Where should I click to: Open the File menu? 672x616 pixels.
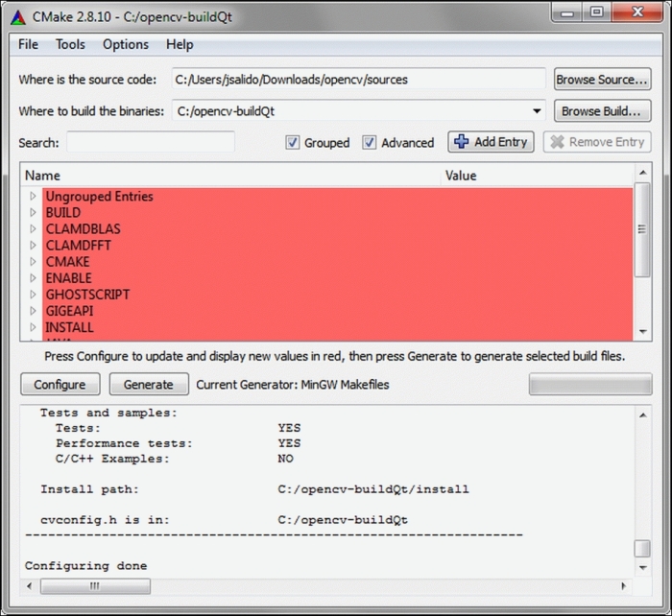28,44
